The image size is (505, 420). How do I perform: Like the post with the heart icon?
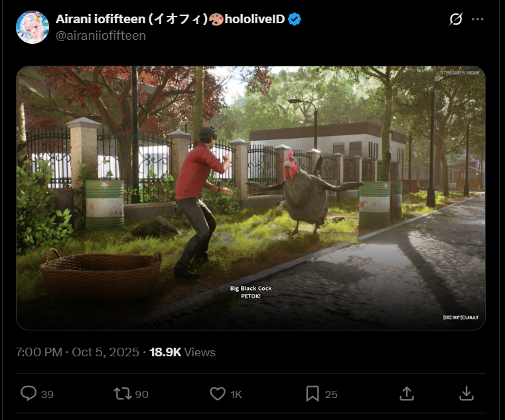[x=218, y=393]
